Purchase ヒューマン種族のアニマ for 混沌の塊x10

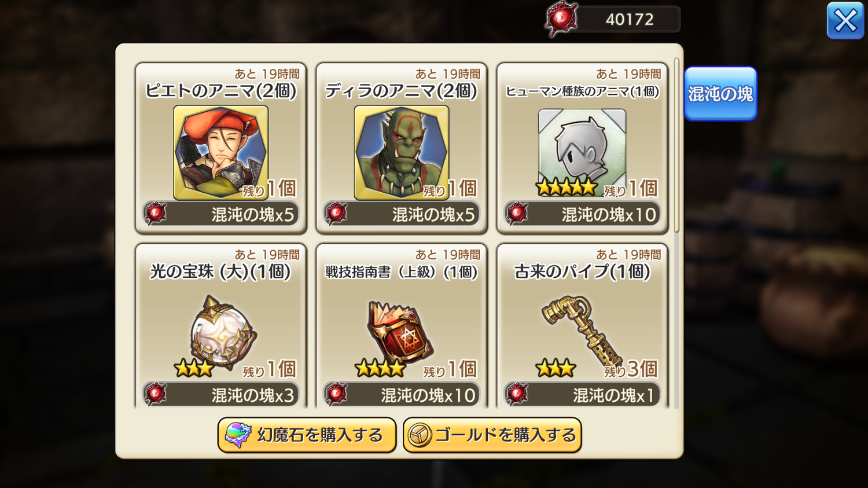pyautogui.click(x=582, y=214)
